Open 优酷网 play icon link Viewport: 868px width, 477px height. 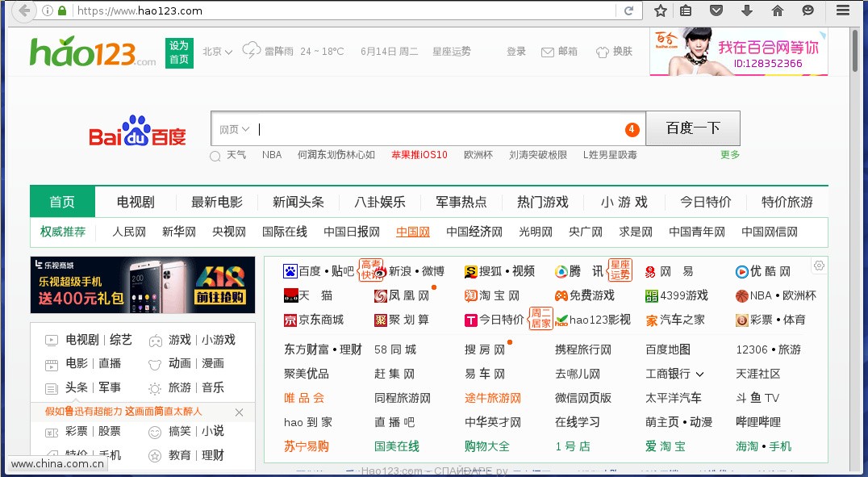[x=742, y=271]
